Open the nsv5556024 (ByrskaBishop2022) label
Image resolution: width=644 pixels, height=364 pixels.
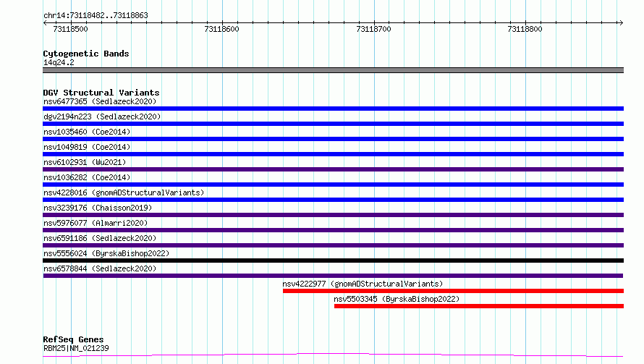106,253
